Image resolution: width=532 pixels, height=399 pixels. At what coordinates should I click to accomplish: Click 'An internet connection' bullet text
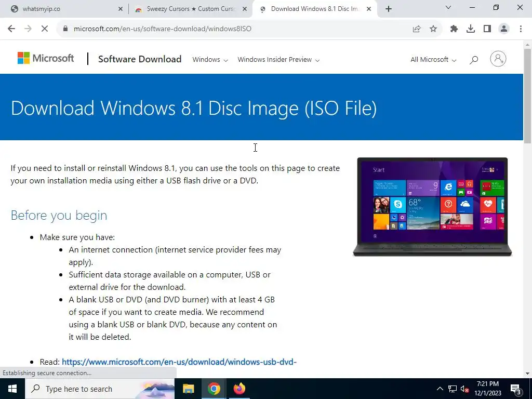coord(175,256)
